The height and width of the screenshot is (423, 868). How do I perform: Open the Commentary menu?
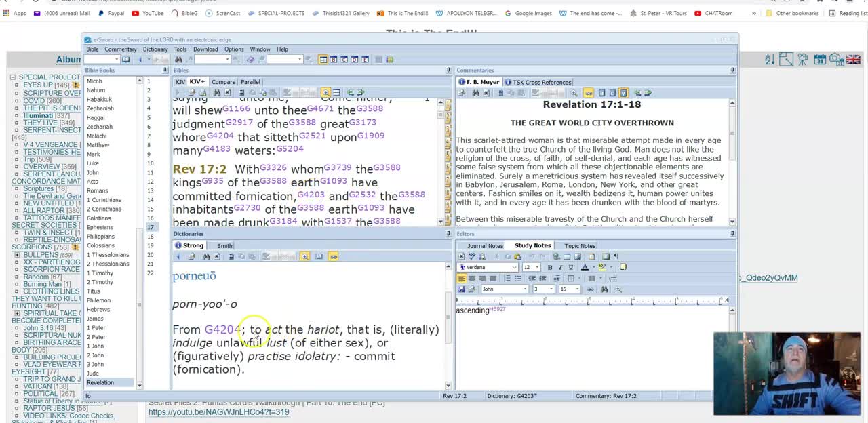(121, 49)
